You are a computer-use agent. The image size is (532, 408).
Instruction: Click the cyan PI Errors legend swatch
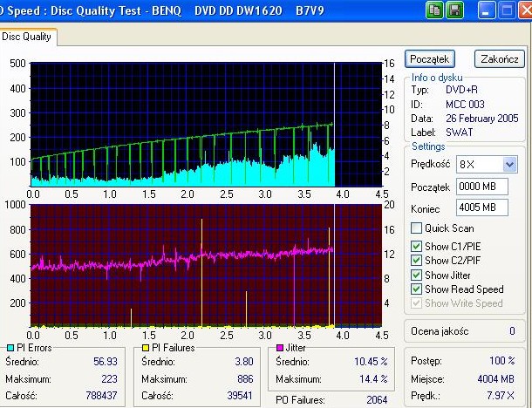[x=10, y=348]
